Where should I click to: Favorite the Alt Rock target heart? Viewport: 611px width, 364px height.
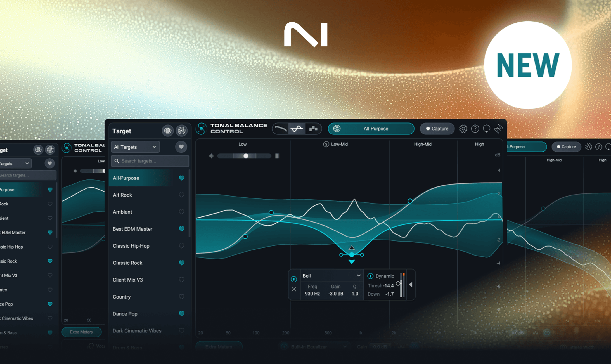[181, 195]
